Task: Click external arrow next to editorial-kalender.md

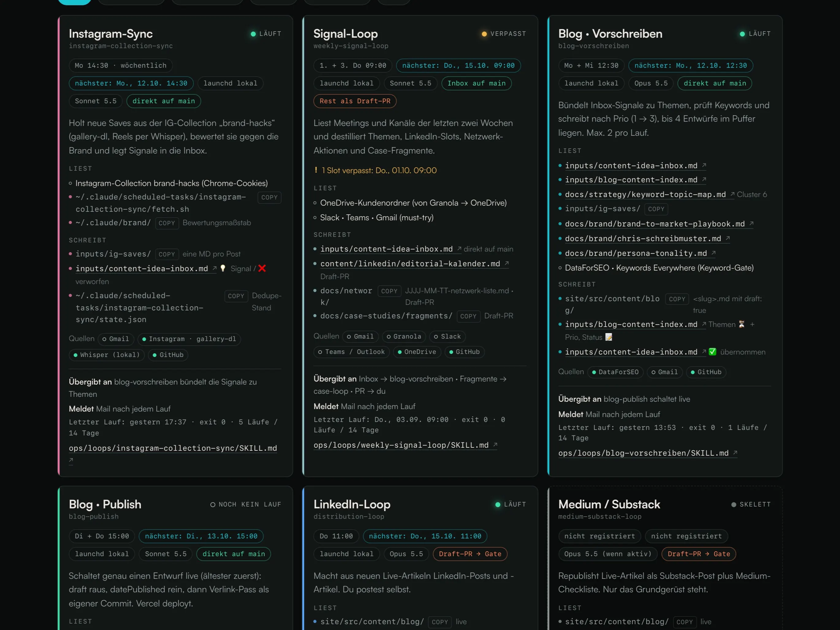Action: (507, 263)
